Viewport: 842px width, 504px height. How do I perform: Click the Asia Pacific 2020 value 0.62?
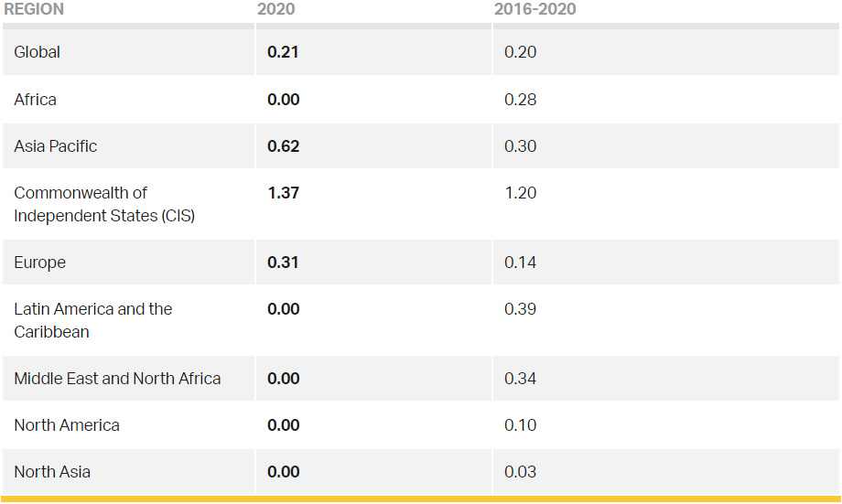click(284, 146)
